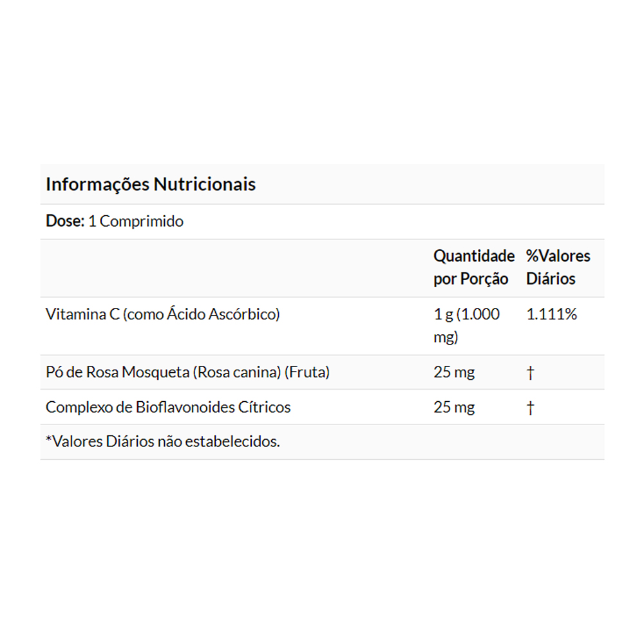Screen dimensions: 644x644
Task: Click the Informações Nutricionais heading
Action: [151, 184]
